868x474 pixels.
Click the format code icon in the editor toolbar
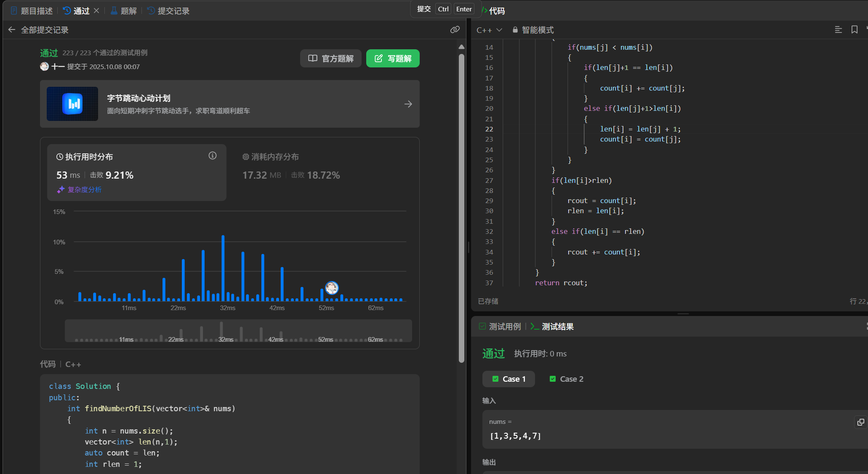pyautogui.click(x=838, y=29)
